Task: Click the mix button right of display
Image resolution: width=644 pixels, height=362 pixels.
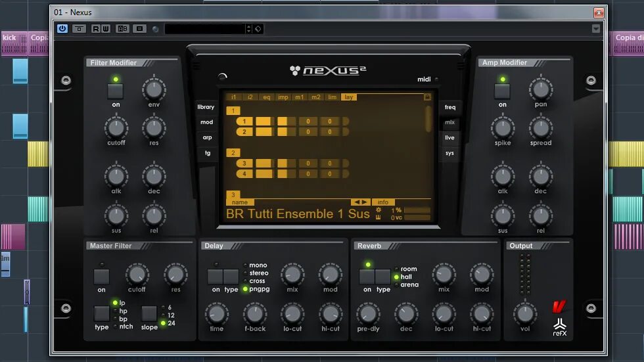Action: [449, 122]
